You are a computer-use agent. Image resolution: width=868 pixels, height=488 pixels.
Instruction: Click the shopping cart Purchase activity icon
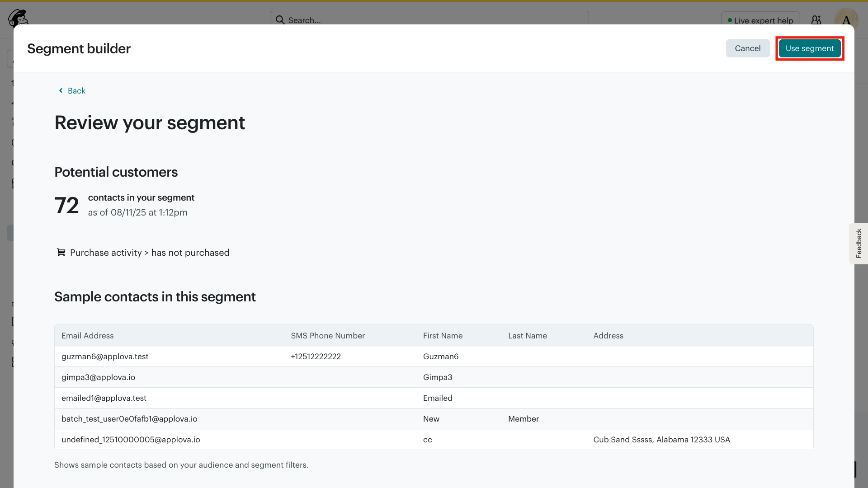[61, 252]
